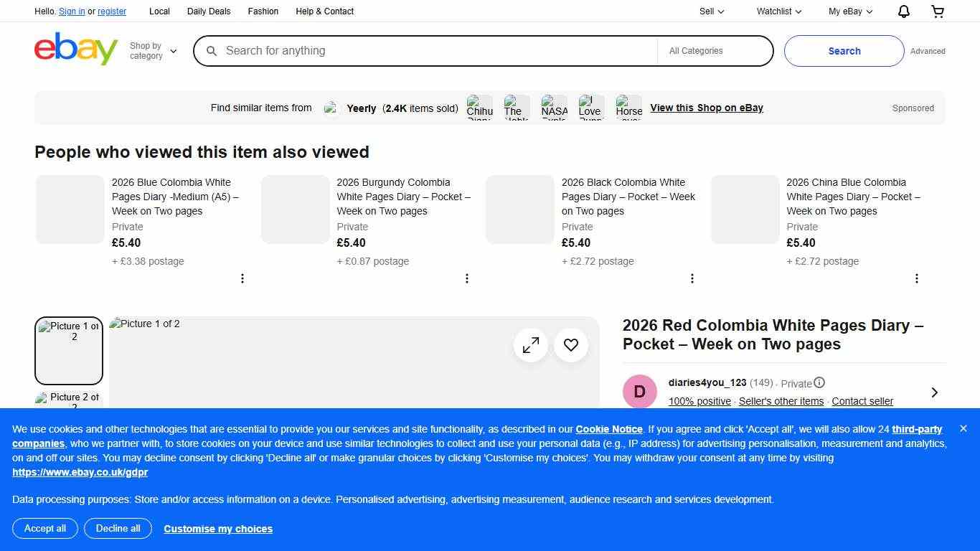The height and width of the screenshot is (551, 980).
Task: Expand the product image to full view
Action: pyautogui.click(x=531, y=346)
